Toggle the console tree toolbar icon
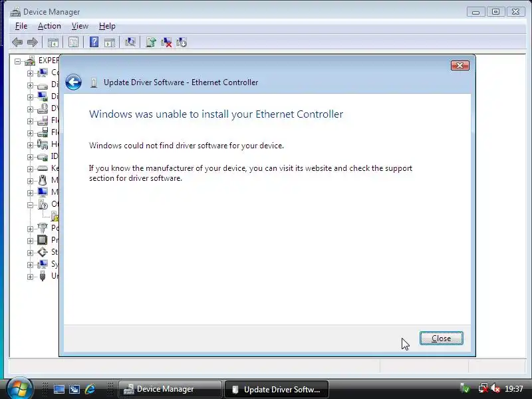Screen dimensions: 532x399 (53, 43)
